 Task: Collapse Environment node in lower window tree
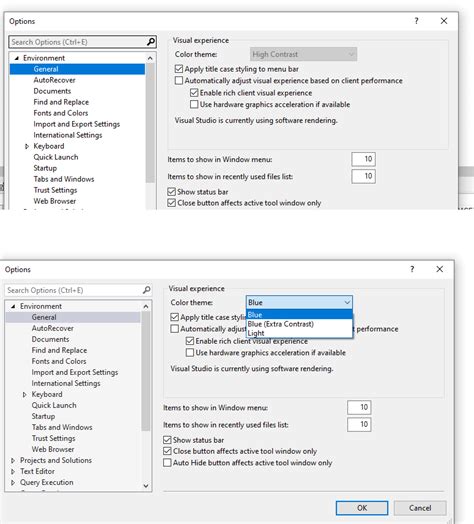[x=13, y=306]
